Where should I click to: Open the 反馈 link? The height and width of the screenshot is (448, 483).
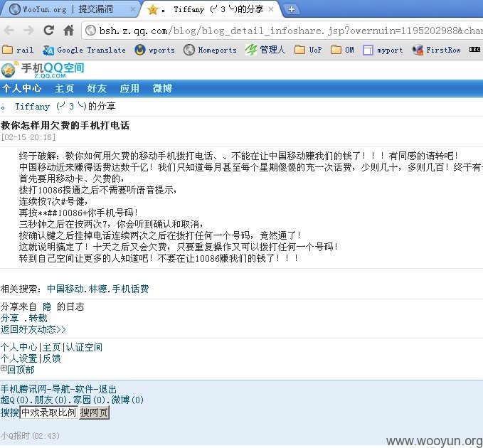tap(51, 358)
